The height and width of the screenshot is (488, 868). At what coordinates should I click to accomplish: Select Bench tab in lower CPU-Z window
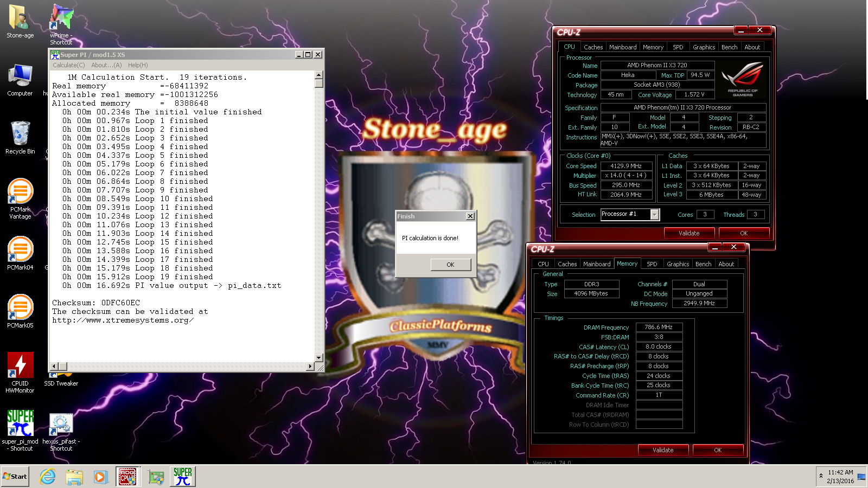(703, 264)
